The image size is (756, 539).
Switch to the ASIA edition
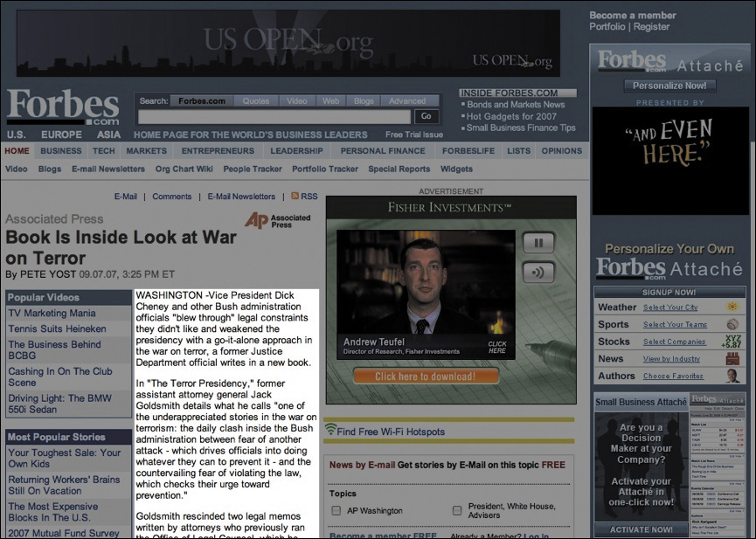[x=108, y=135]
